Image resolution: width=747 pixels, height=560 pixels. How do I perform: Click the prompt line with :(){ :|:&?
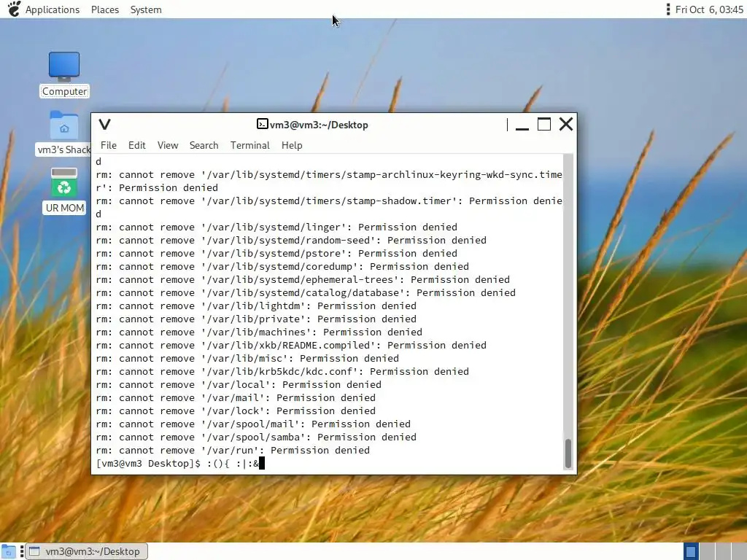[x=180, y=463]
